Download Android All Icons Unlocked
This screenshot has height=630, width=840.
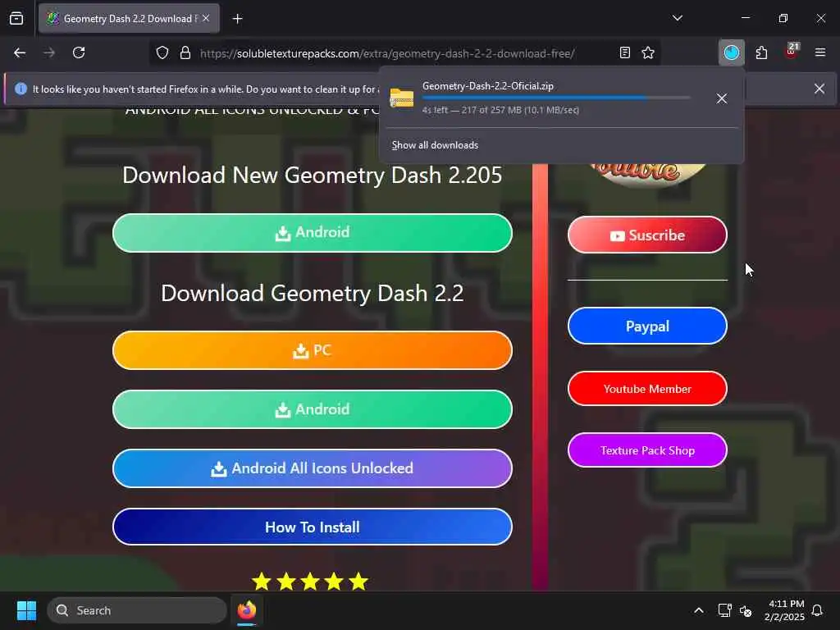point(313,468)
